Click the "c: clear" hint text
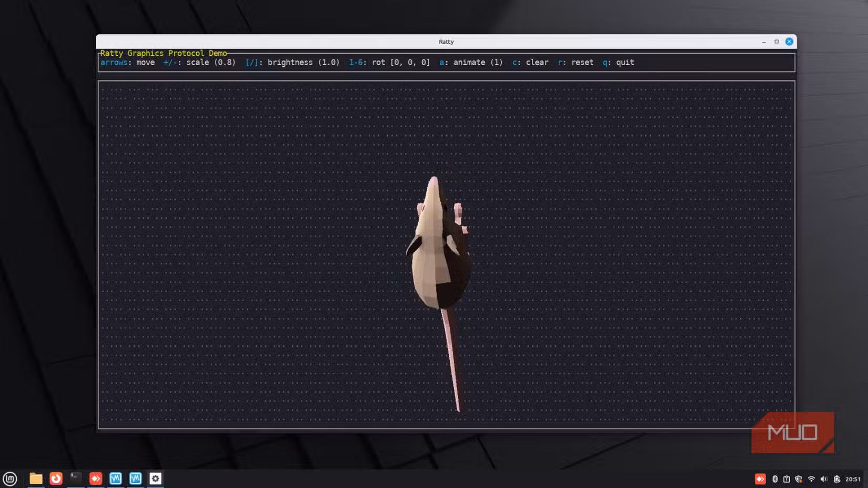868x488 pixels. 530,62
